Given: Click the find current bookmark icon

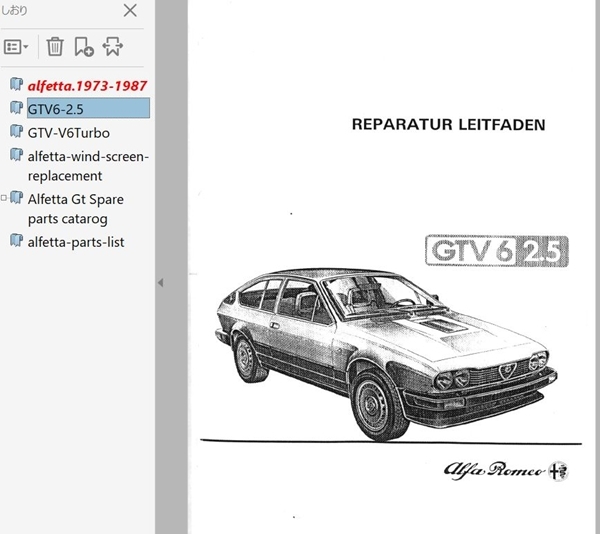Looking at the screenshot, I should point(112,47).
